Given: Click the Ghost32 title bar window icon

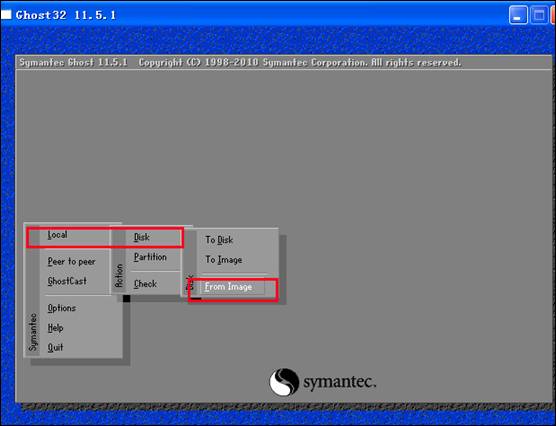Looking at the screenshot, I should [6, 15].
